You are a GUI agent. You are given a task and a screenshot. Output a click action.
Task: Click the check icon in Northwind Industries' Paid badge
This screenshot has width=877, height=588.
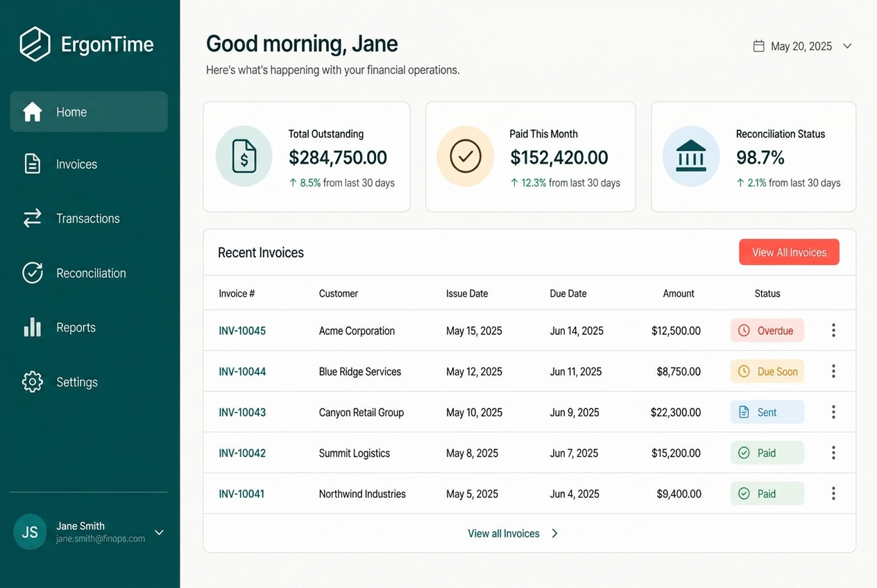pos(744,494)
